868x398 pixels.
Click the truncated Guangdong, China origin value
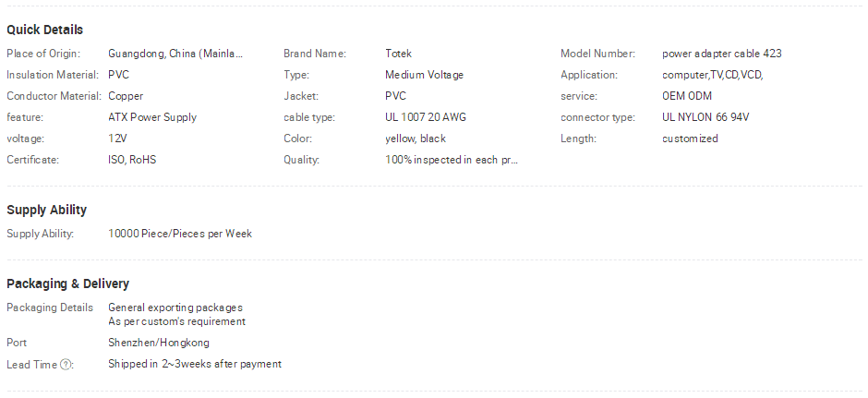point(175,54)
